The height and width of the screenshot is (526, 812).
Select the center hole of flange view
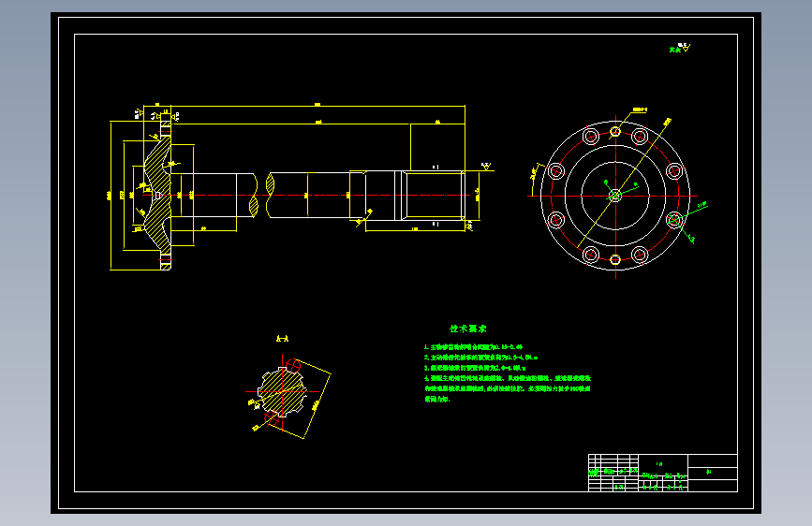click(x=615, y=197)
